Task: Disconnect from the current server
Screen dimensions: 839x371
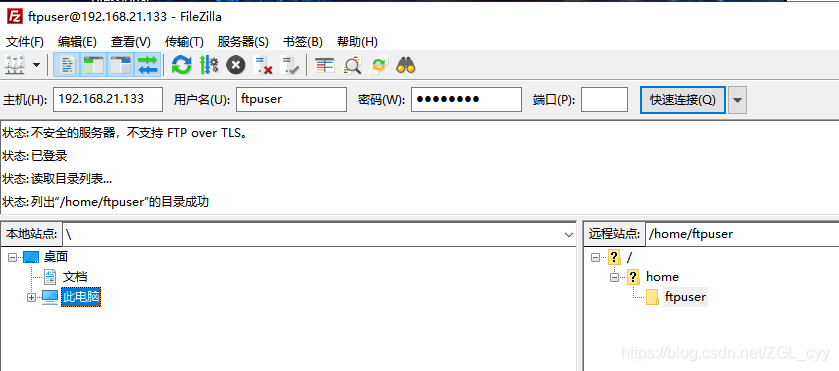Action: (263, 65)
